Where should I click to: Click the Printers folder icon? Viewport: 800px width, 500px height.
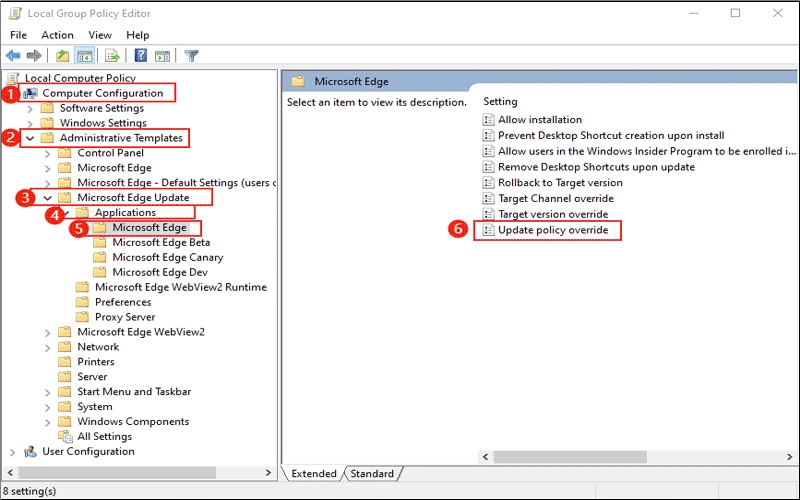64,362
